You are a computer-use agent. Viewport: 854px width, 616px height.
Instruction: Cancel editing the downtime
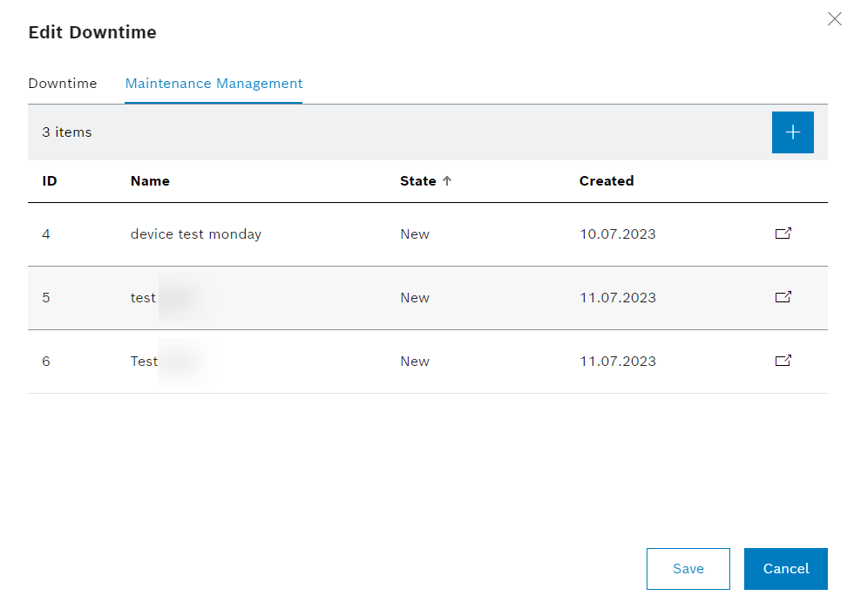point(785,568)
